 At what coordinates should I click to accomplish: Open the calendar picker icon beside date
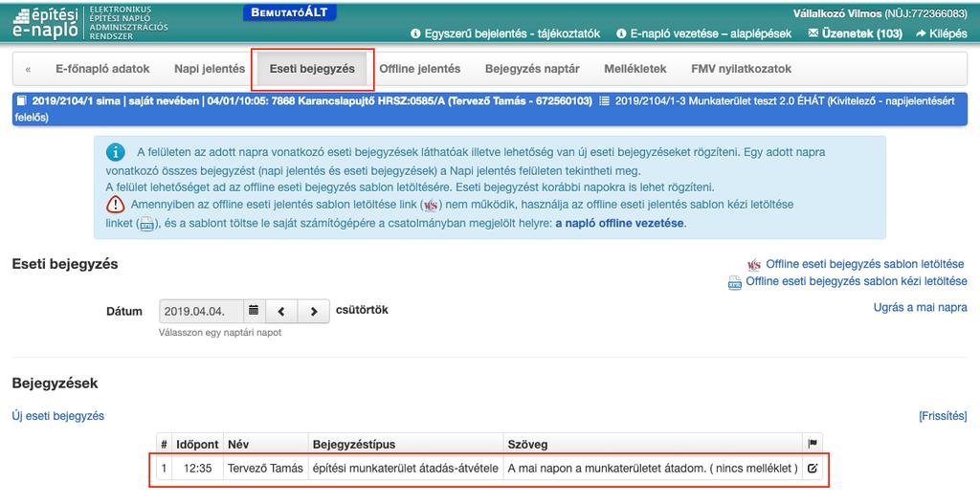[254, 311]
